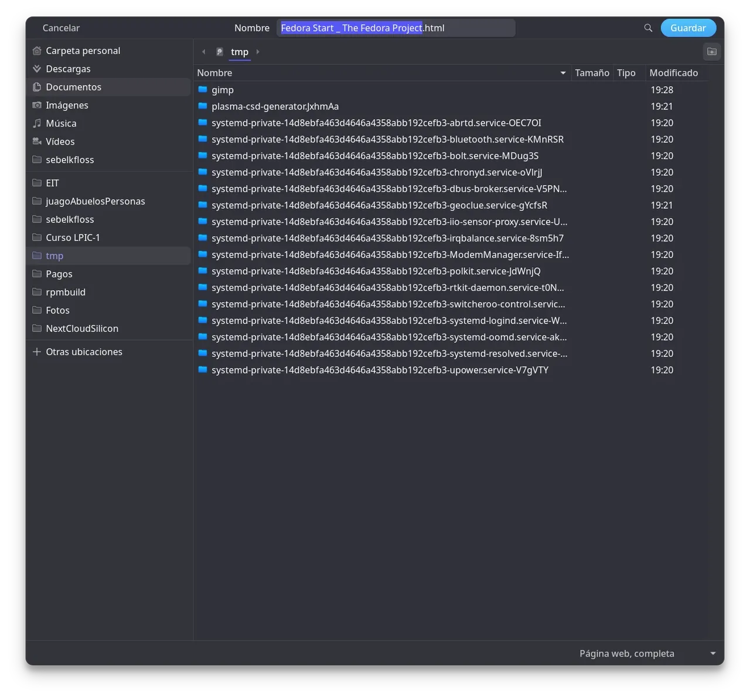The height and width of the screenshot is (700, 750).
Task: Open the gimp folder icon
Action: [x=203, y=90]
